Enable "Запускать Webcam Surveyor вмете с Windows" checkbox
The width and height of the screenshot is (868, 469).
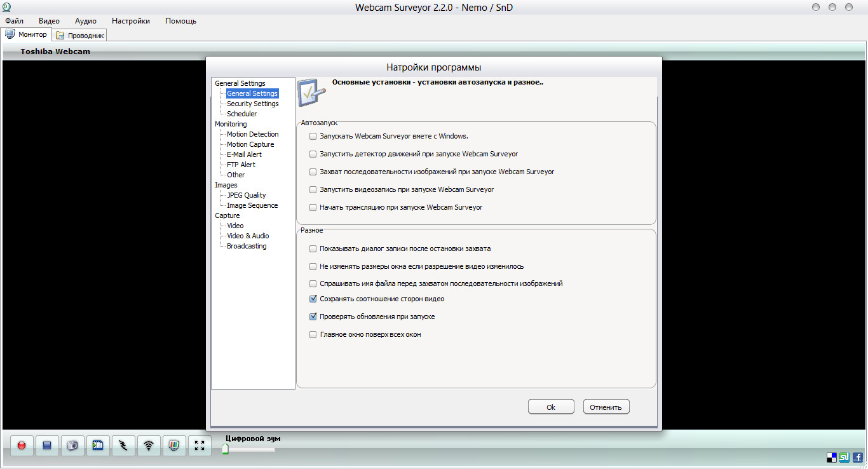313,137
